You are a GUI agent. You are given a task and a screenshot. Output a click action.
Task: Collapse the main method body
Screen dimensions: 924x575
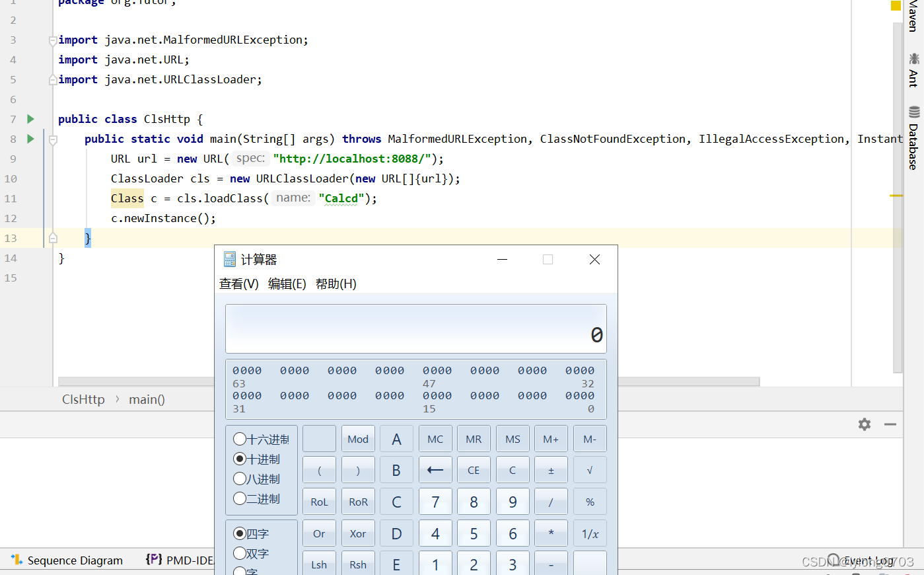pyautogui.click(x=53, y=139)
